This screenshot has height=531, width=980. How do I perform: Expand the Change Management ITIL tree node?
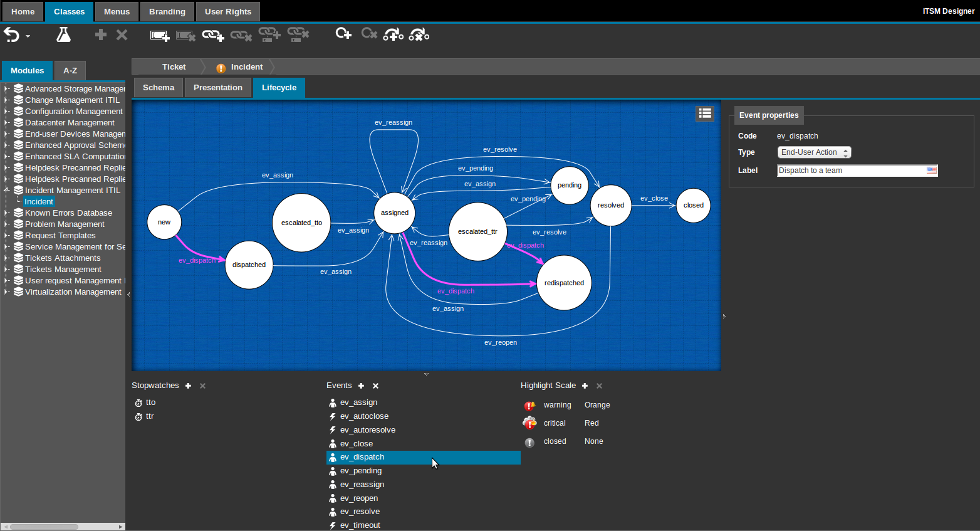tap(6, 100)
